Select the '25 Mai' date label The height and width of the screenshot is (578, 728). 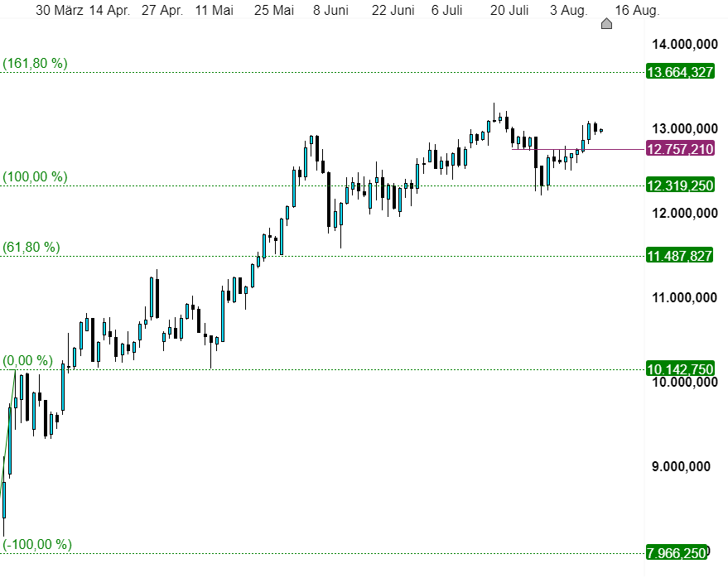274,10
